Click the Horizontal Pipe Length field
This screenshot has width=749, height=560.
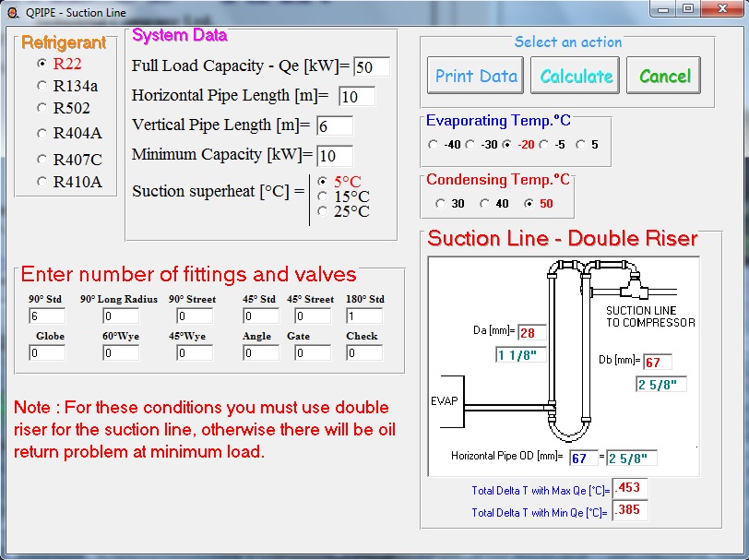point(357,97)
